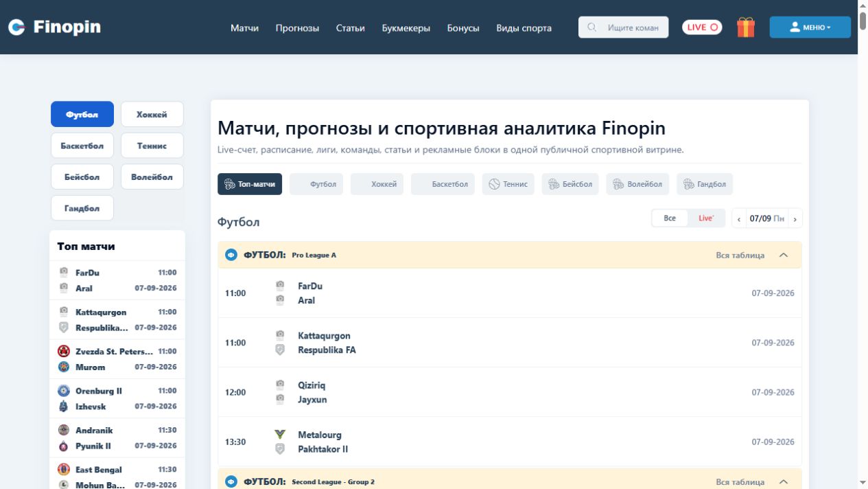Collapse the Pro League A section
The image size is (868, 489).
pyautogui.click(x=784, y=255)
